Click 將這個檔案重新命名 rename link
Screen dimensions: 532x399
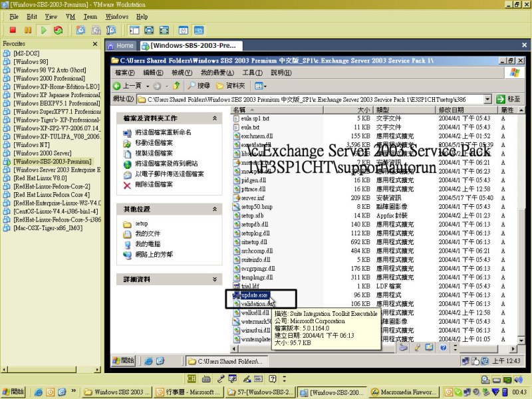163,132
